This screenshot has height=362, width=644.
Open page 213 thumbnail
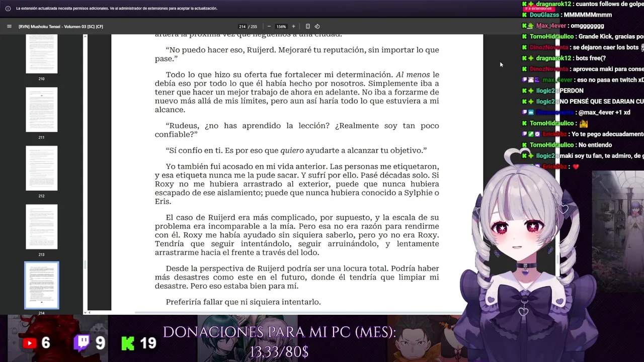click(x=42, y=227)
